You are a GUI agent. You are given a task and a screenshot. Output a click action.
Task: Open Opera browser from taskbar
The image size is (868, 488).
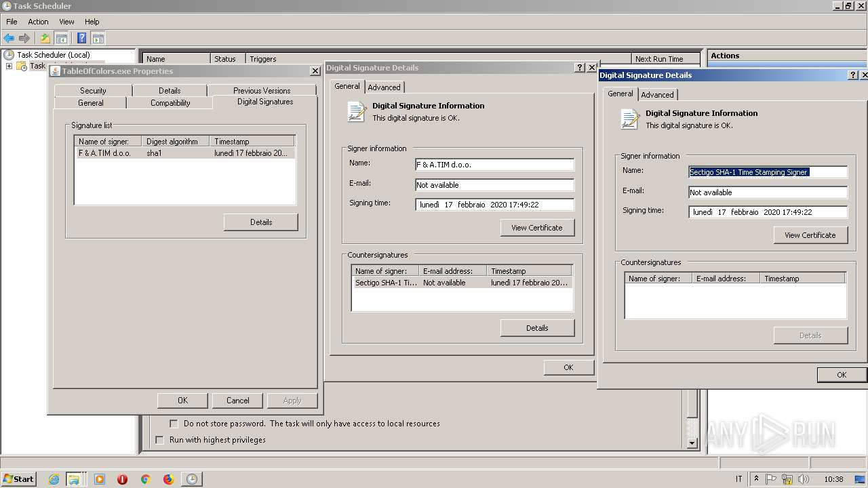pos(122,479)
